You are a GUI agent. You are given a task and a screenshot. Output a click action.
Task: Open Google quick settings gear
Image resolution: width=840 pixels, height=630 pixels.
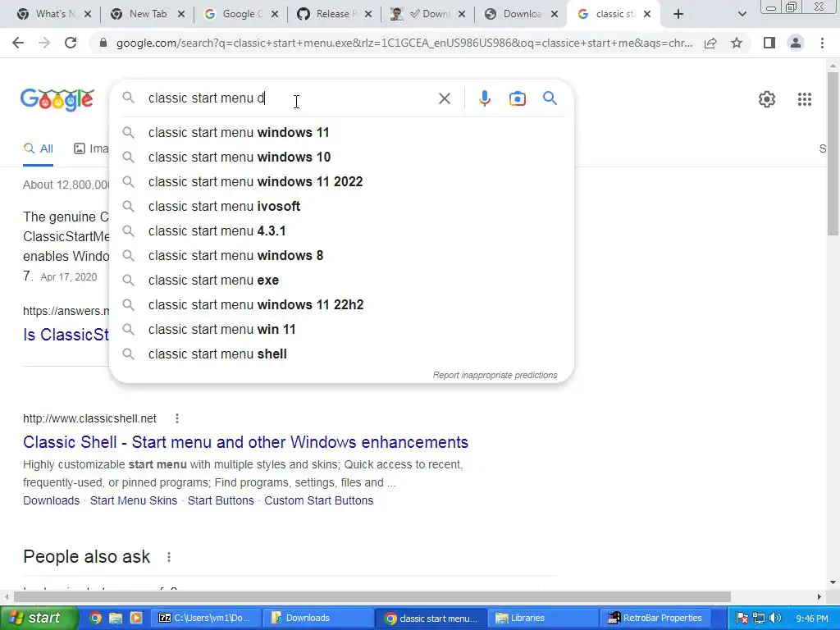pos(767,99)
